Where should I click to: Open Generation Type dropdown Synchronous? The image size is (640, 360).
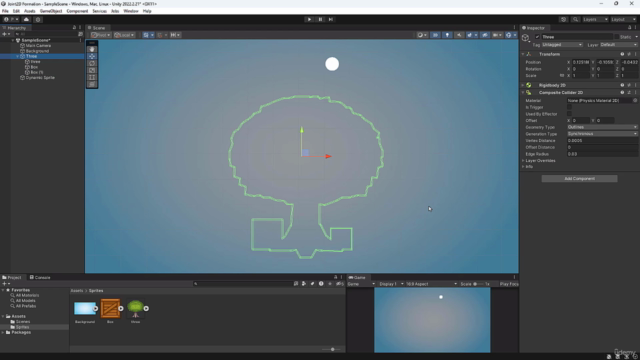[x=602, y=134]
